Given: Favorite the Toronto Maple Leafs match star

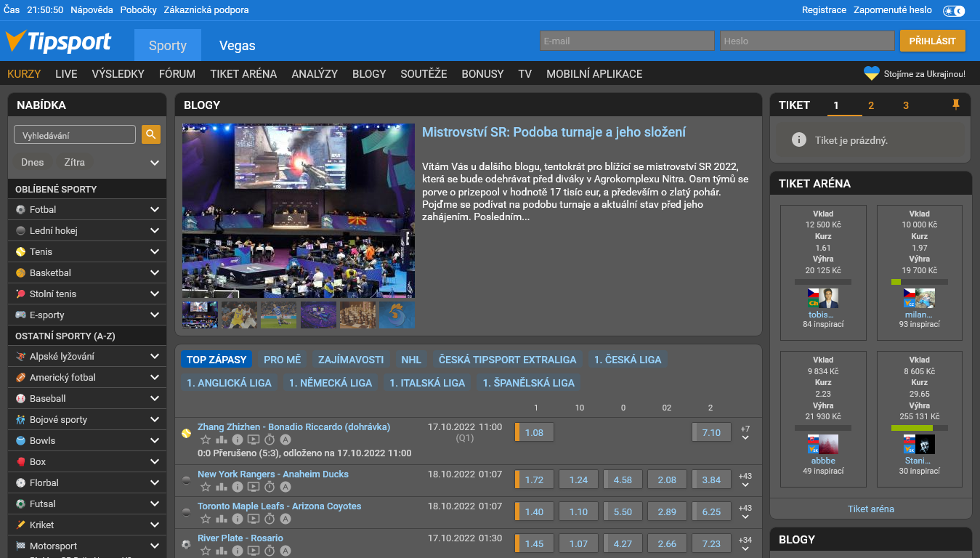Looking at the screenshot, I should point(206,519).
